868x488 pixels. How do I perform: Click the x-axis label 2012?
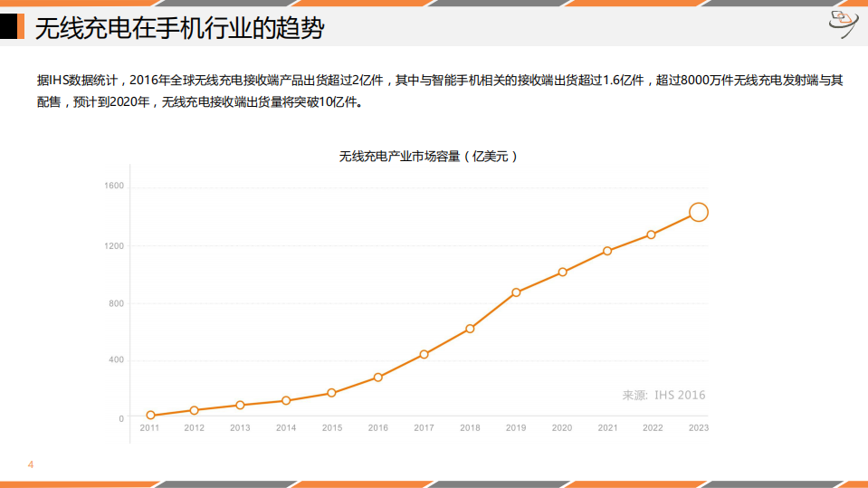[195, 427]
